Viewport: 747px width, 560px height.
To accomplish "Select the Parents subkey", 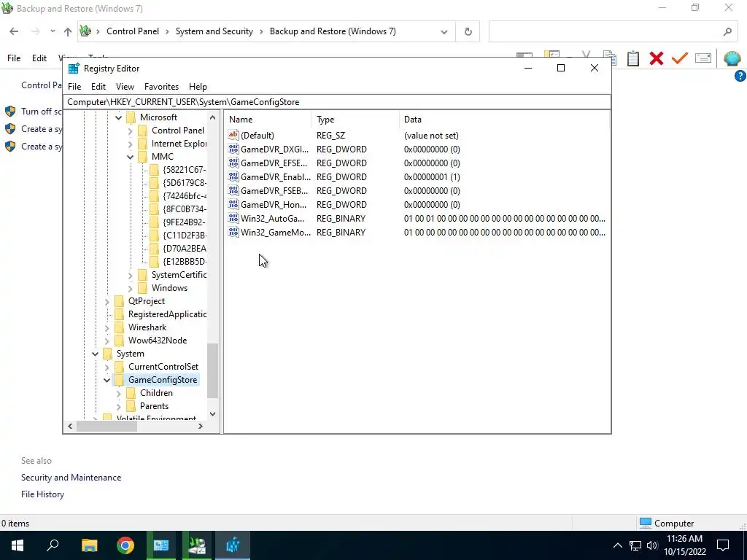I will 154,406.
